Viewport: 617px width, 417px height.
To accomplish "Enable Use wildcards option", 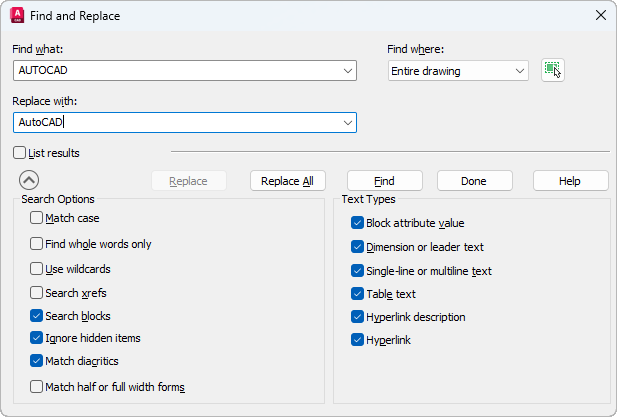I will pos(37,269).
